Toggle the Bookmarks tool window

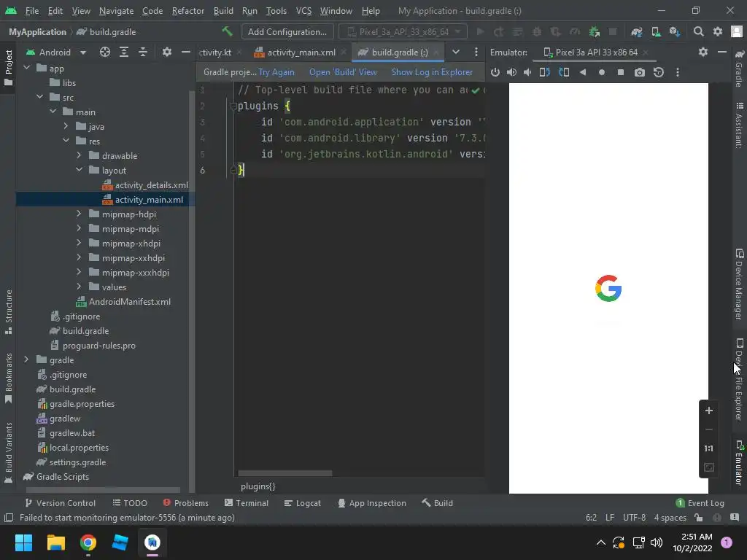pyautogui.click(x=8, y=378)
